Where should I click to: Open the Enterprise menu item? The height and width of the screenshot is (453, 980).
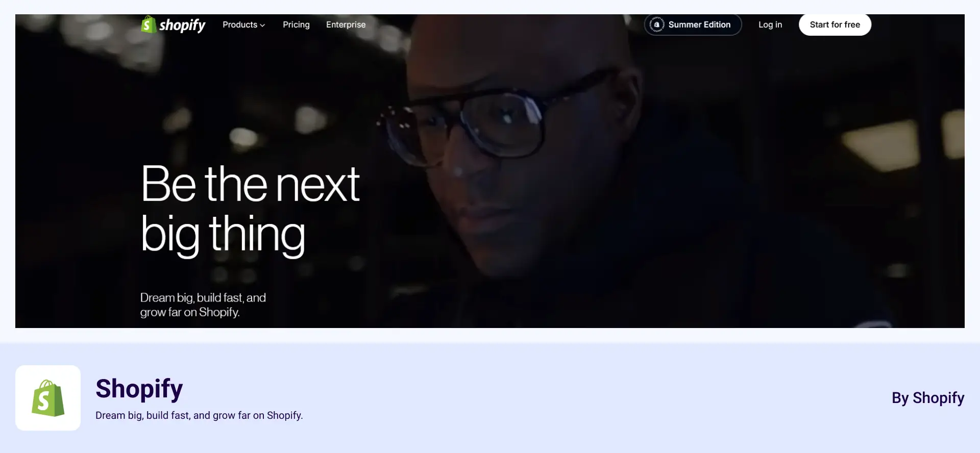[346, 24]
